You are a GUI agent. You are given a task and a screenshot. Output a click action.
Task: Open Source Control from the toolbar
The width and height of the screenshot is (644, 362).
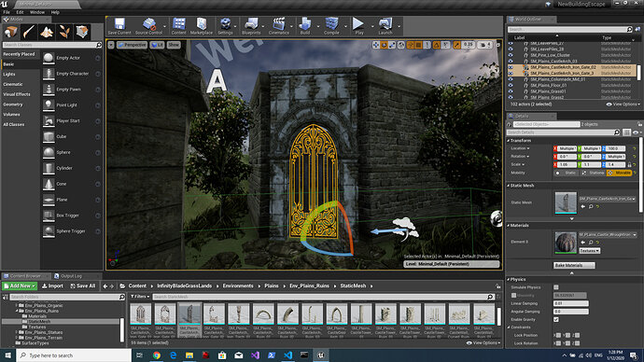pyautogui.click(x=148, y=26)
